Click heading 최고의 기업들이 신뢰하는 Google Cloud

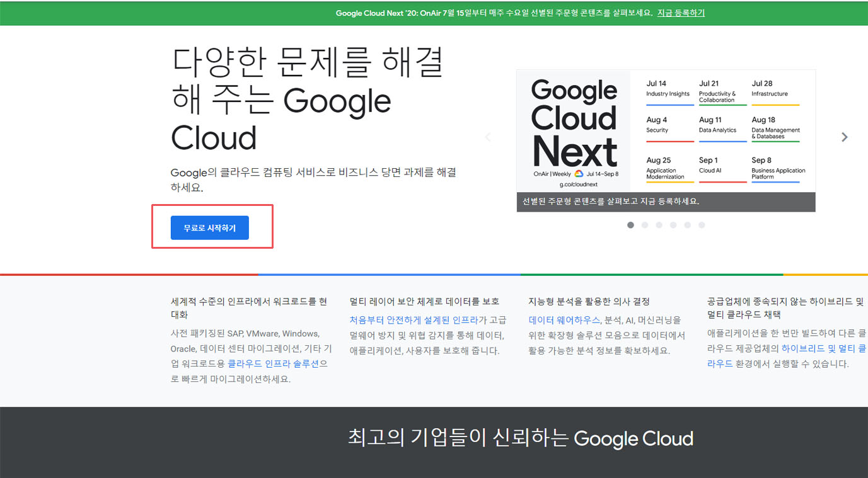[521, 438]
